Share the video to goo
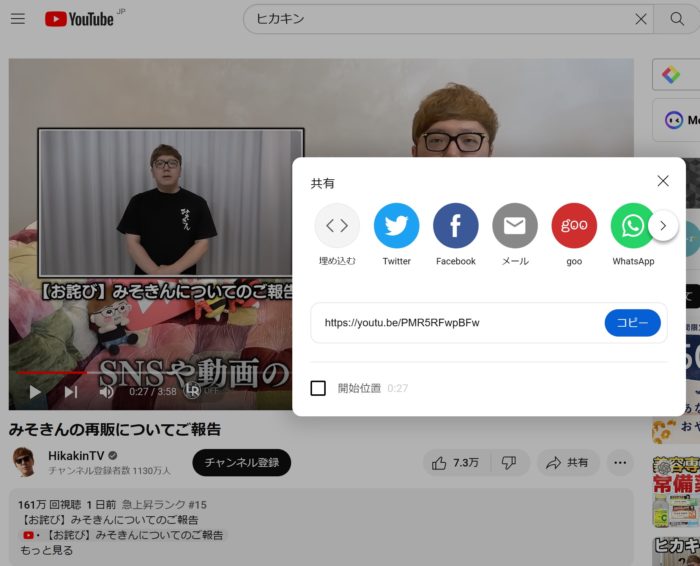 [574, 234]
